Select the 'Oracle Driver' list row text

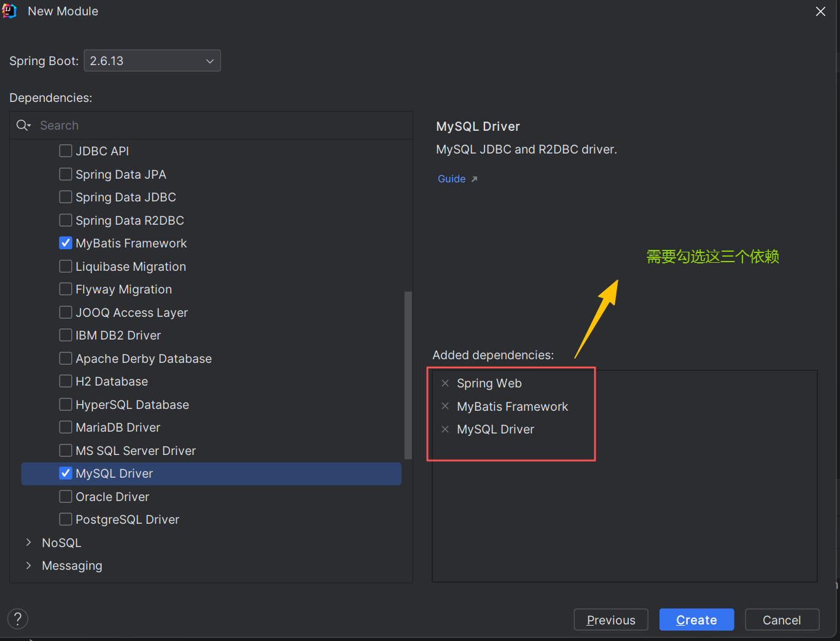pos(112,497)
